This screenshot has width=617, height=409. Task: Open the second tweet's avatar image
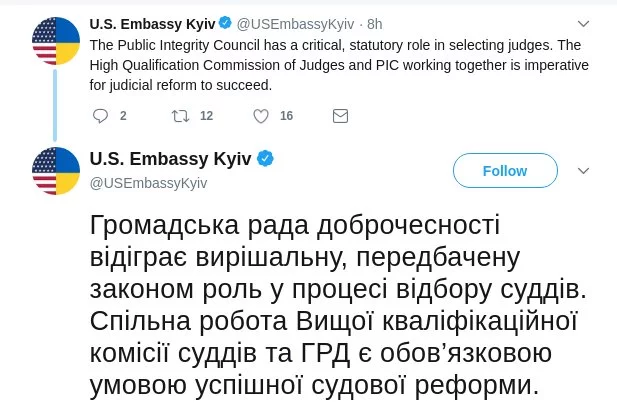pos(55,170)
